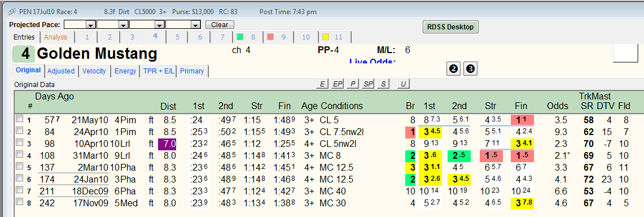This screenshot has height=217, width=644.
Task: Click condition MC 40 in row 7
Action: tap(332, 192)
